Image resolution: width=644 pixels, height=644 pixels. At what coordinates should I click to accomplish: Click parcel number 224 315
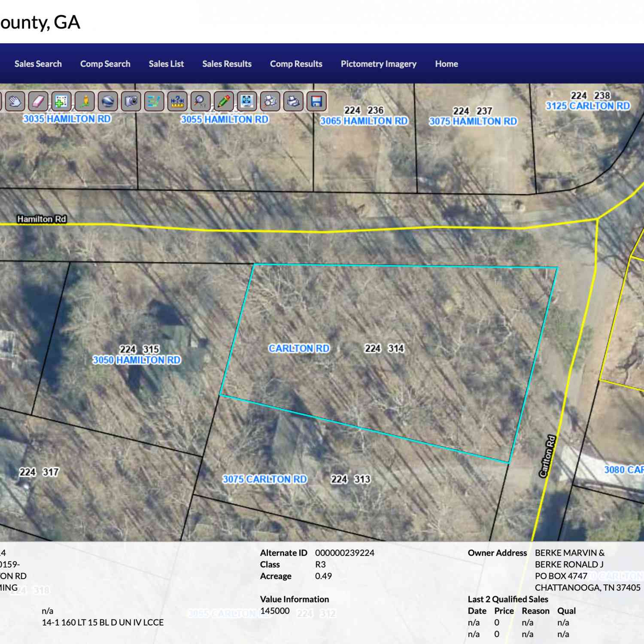[x=140, y=349]
